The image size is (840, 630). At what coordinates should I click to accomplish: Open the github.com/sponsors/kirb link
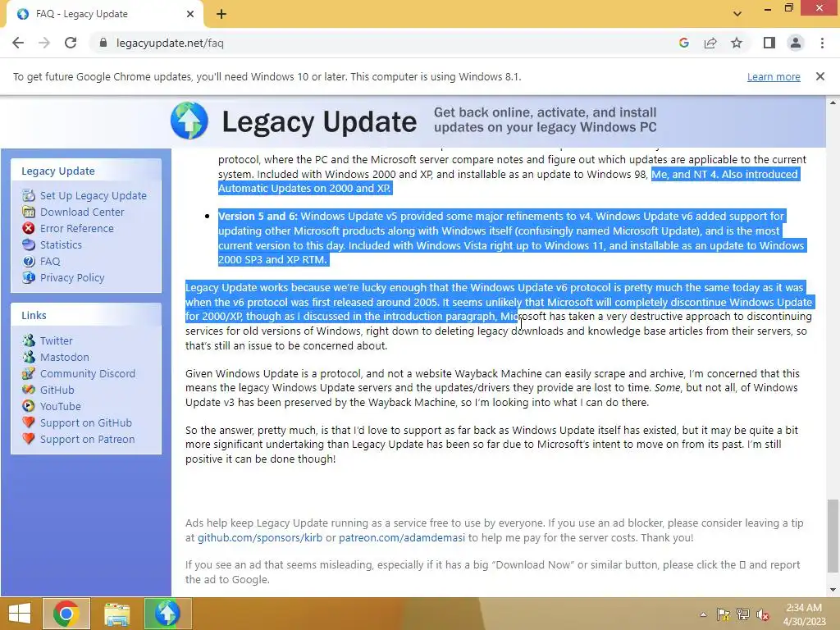point(260,537)
